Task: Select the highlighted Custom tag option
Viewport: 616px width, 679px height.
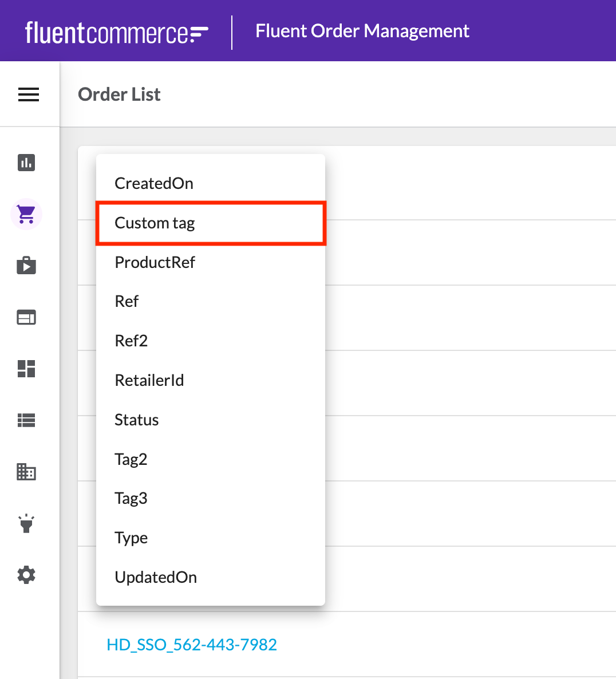Action: [x=155, y=223]
